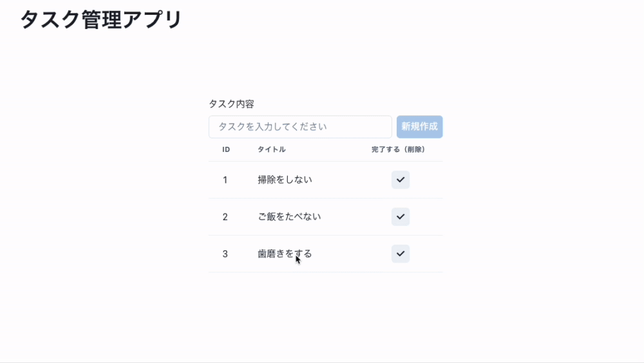Complete the ご飯をたべない task via checkmark
Image resolution: width=644 pixels, height=363 pixels.
[401, 217]
